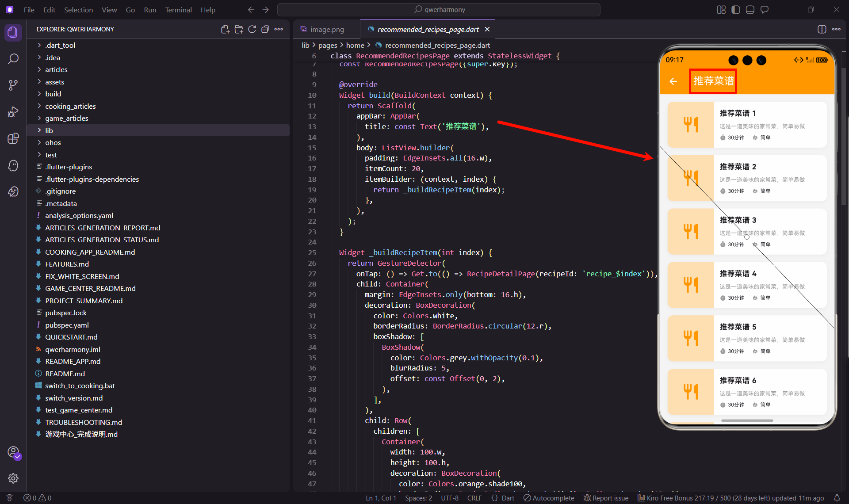Expand the assets folder
849x504 pixels.
click(x=54, y=82)
